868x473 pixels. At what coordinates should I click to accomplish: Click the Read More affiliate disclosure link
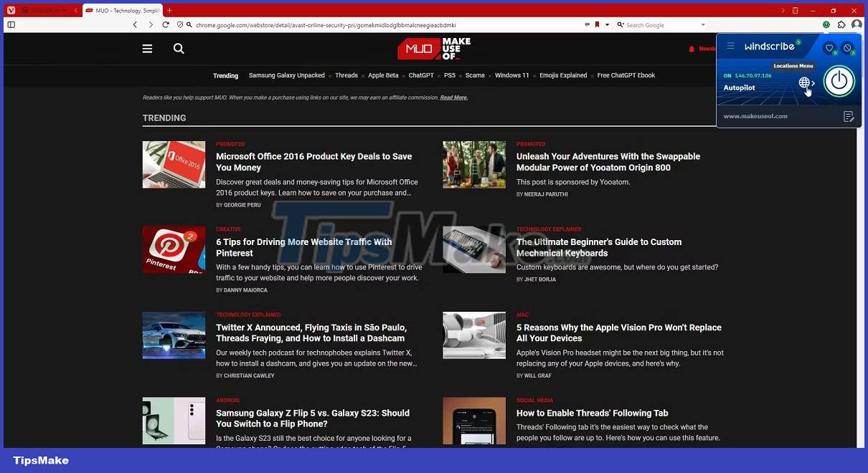(452, 97)
